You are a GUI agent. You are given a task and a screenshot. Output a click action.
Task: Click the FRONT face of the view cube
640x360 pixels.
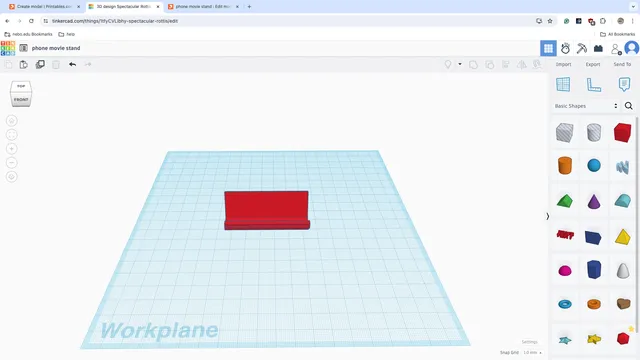pos(21,100)
